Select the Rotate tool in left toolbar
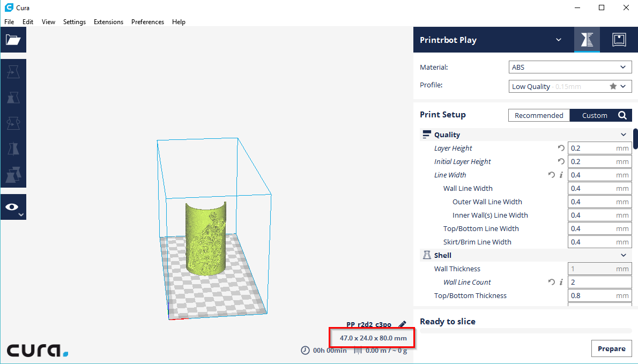 [13, 123]
